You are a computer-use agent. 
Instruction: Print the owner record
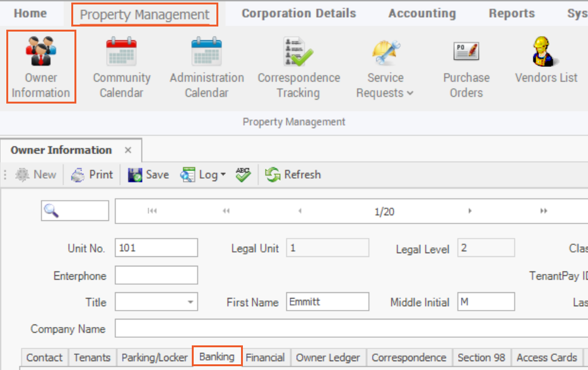pyautogui.click(x=92, y=175)
